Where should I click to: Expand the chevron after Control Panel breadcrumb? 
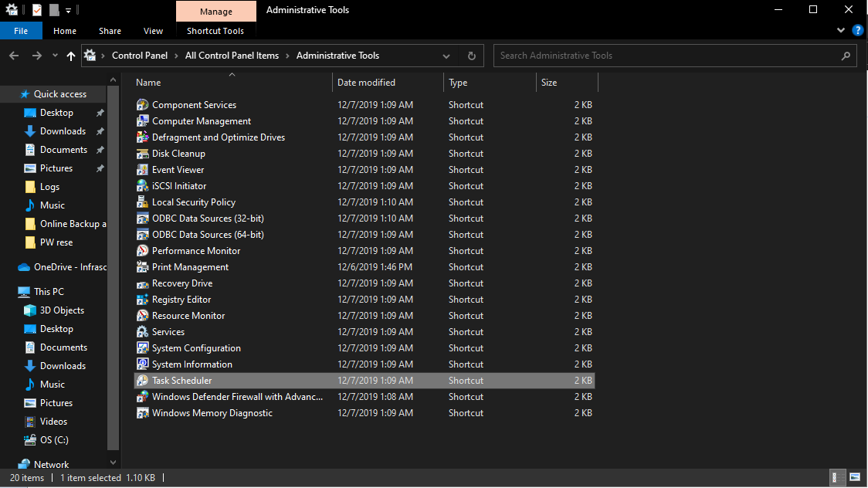point(177,56)
